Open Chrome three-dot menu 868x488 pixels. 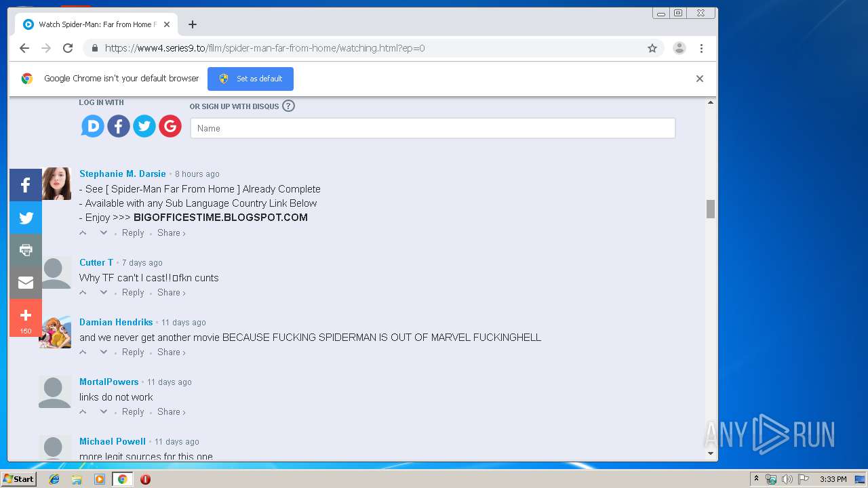click(701, 48)
